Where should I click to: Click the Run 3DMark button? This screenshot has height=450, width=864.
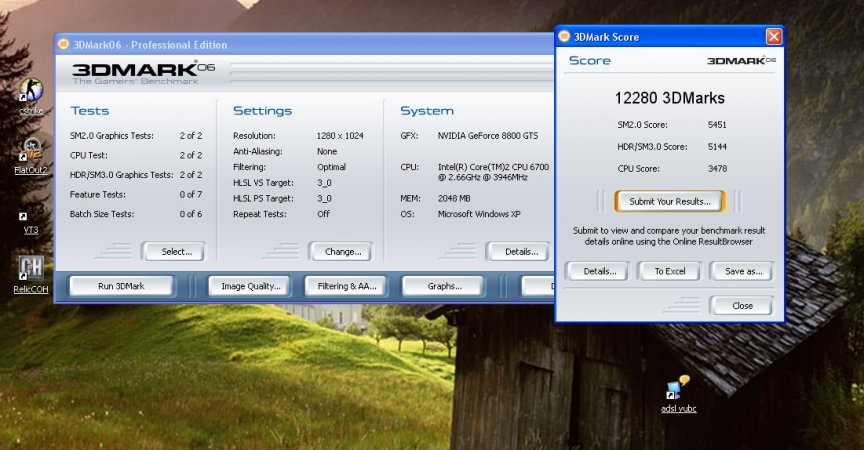(121, 286)
